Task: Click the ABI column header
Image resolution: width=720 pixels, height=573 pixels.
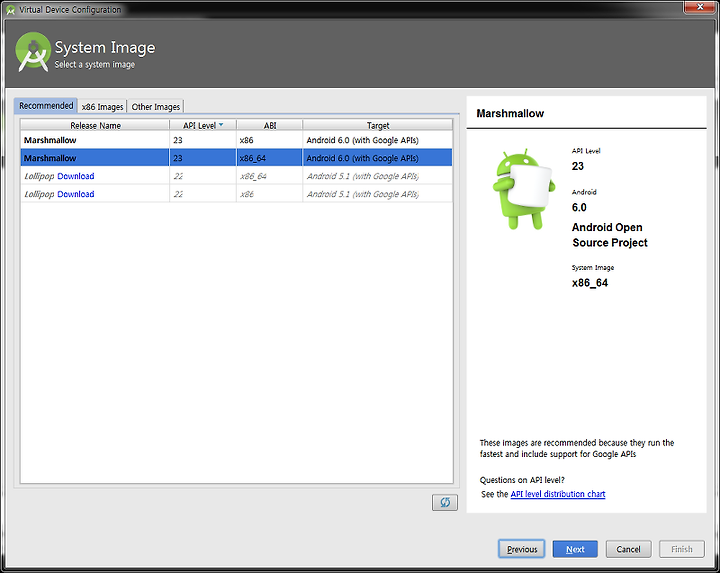Action: [x=270, y=125]
